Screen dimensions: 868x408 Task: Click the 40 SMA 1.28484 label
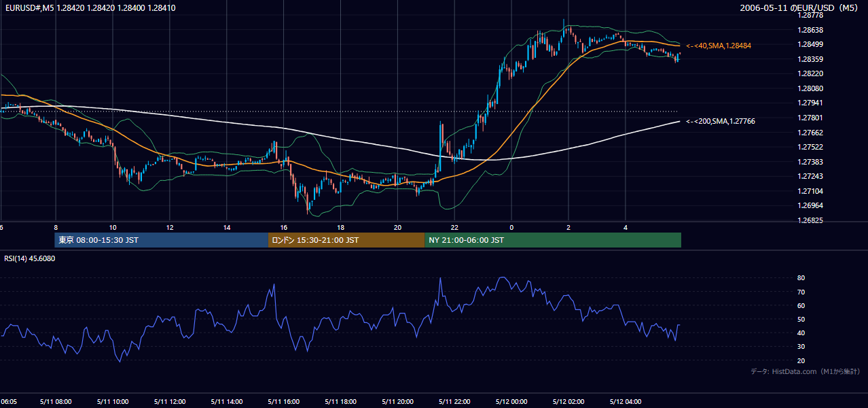[x=718, y=46]
